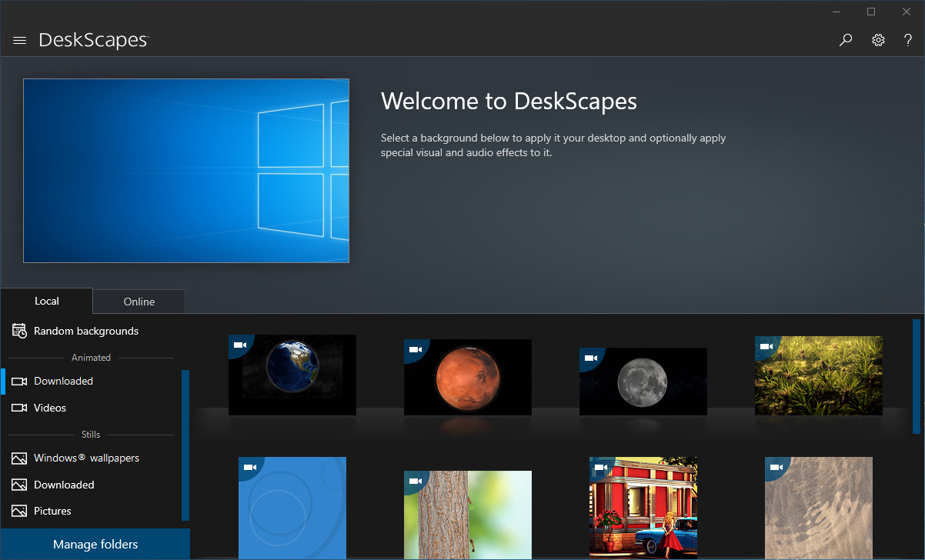
Task: Click the Welcome to DeskScapes preview image
Action: click(186, 170)
